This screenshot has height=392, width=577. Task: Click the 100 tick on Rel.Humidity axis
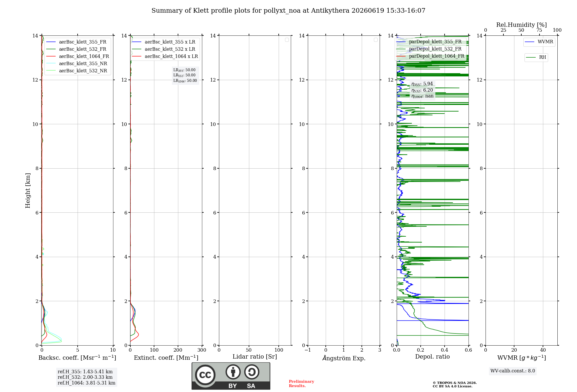pos(557,30)
